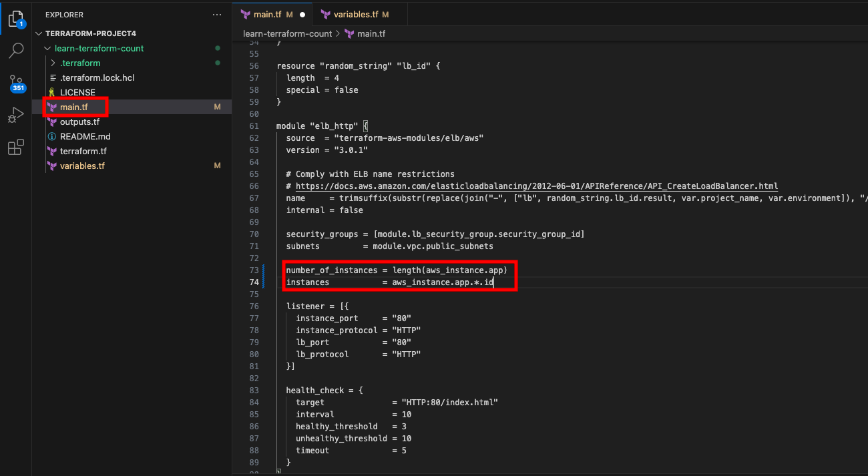Click the length = 4 line
Screen dimensions: 868x476
pyautogui.click(x=312, y=78)
